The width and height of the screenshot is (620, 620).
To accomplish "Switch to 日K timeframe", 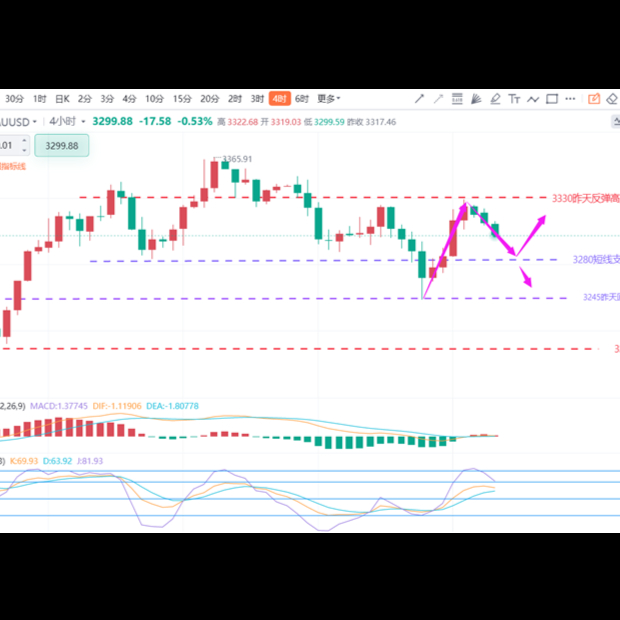I will pos(62,99).
